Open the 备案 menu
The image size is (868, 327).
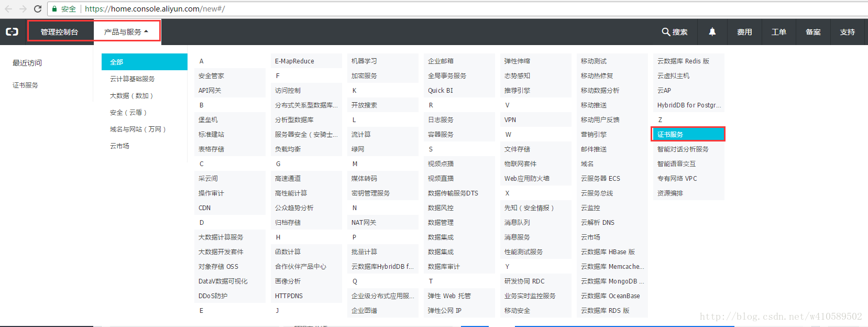pyautogui.click(x=813, y=32)
